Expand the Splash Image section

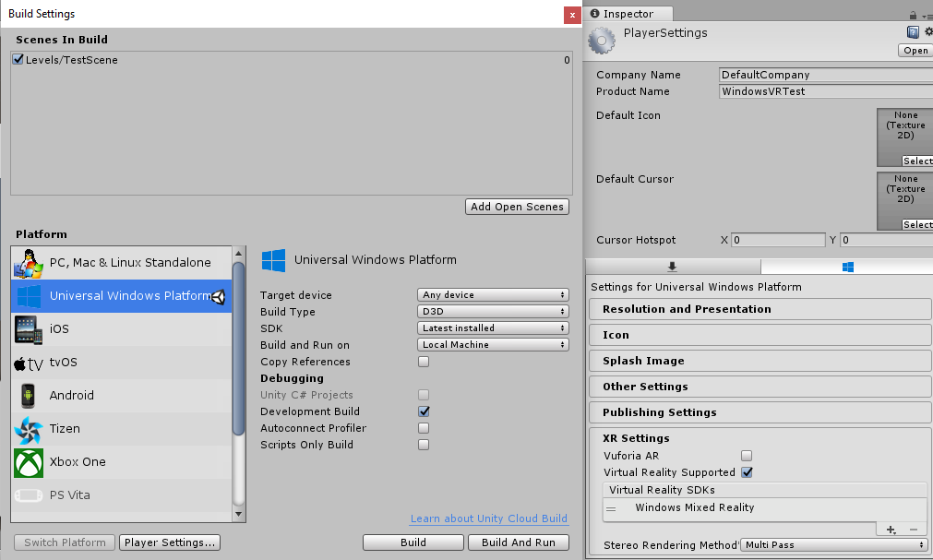pyautogui.click(x=760, y=361)
